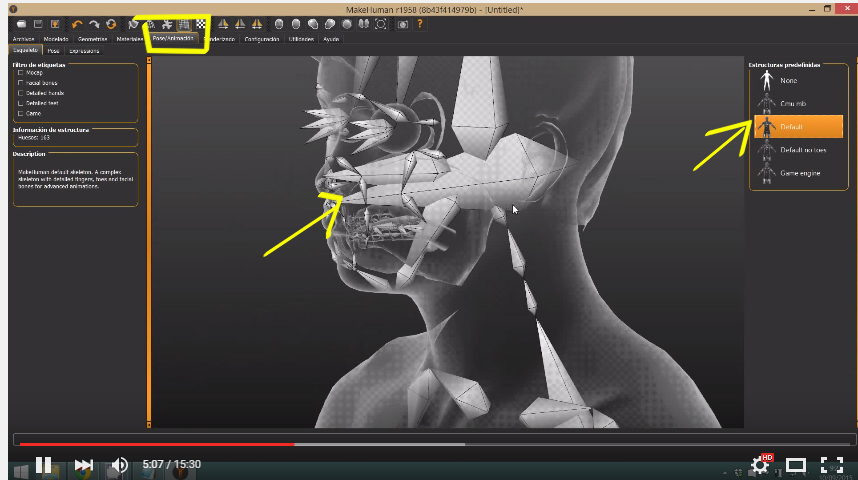The width and height of the screenshot is (858, 480).
Task: Select the None skeleton preset
Action: pos(798,80)
